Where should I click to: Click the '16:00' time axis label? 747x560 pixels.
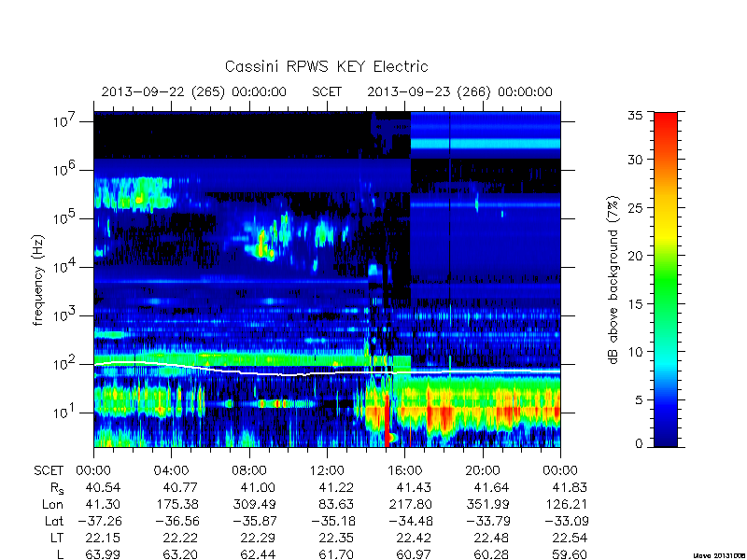pos(404,471)
